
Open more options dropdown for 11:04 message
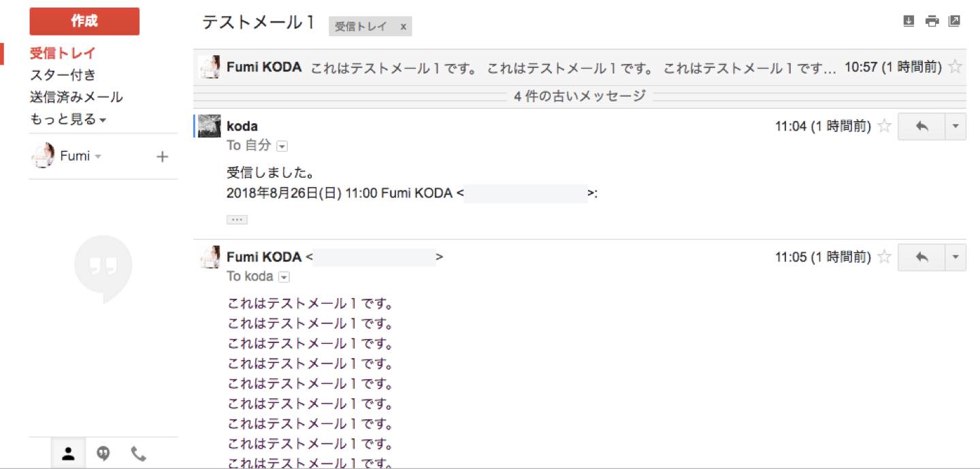955,127
